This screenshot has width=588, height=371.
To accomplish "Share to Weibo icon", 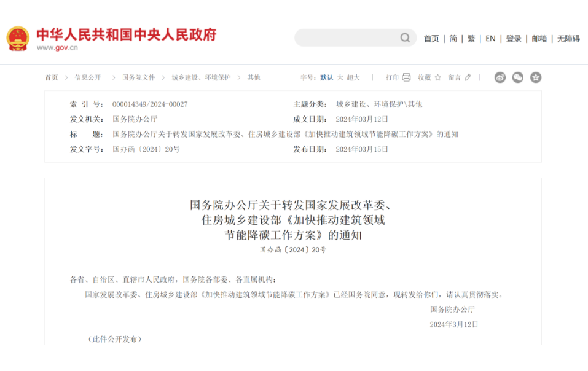I will [500, 77].
